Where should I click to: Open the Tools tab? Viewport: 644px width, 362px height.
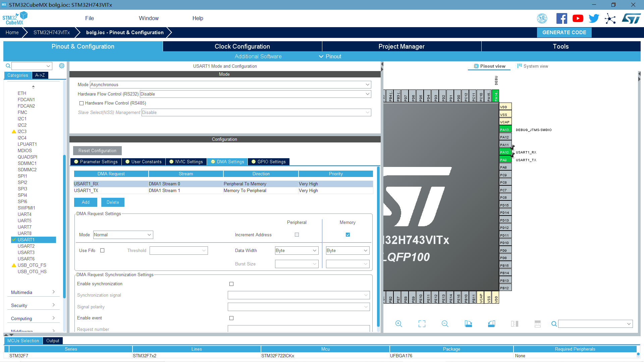[561, 46]
